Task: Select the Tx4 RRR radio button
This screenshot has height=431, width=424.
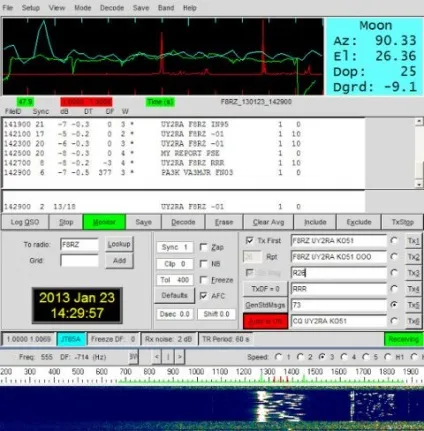Action: coord(394,289)
